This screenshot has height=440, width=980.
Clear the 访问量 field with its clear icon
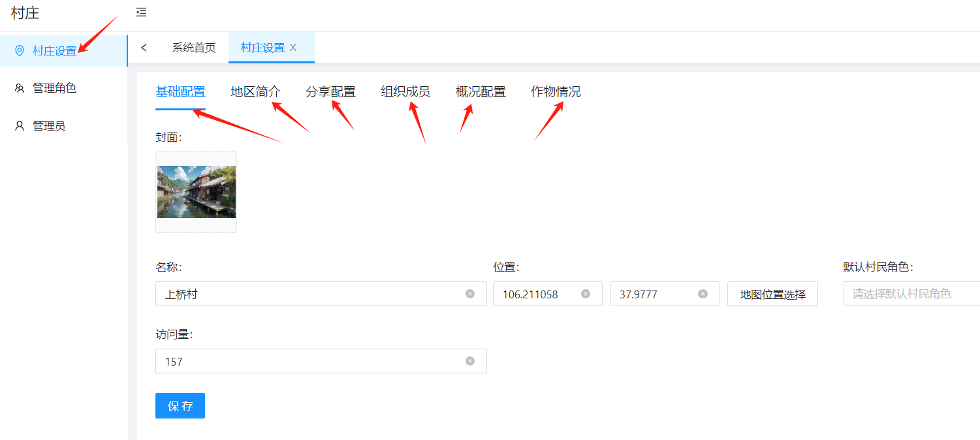(x=470, y=361)
